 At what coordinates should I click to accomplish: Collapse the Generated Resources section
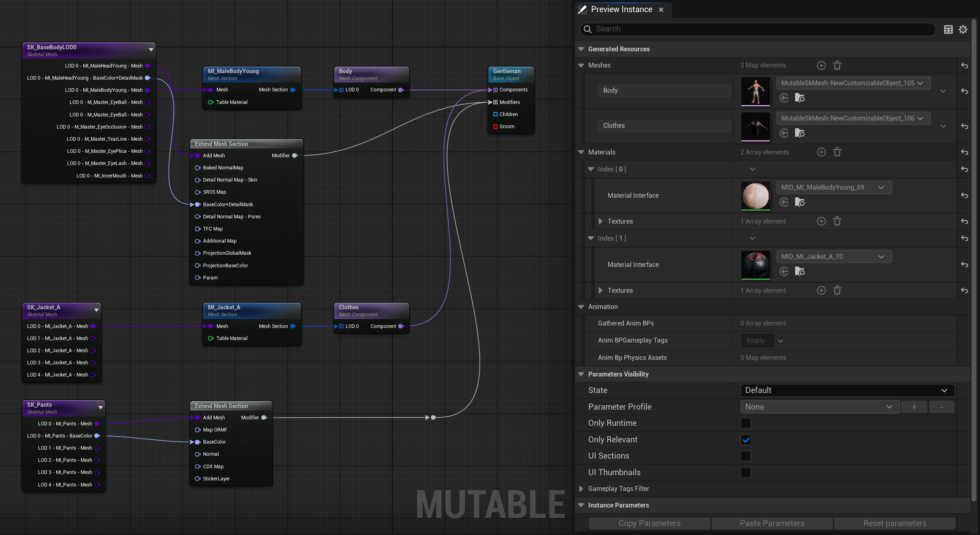pyautogui.click(x=581, y=49)
